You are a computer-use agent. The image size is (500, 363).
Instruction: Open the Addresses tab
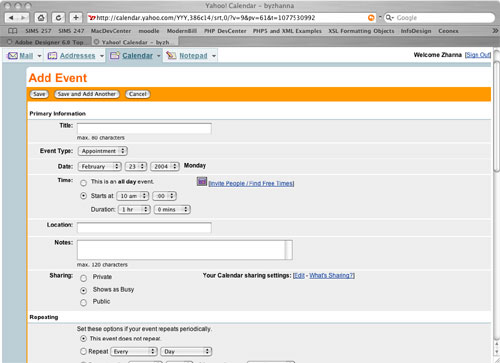point(77,56)
